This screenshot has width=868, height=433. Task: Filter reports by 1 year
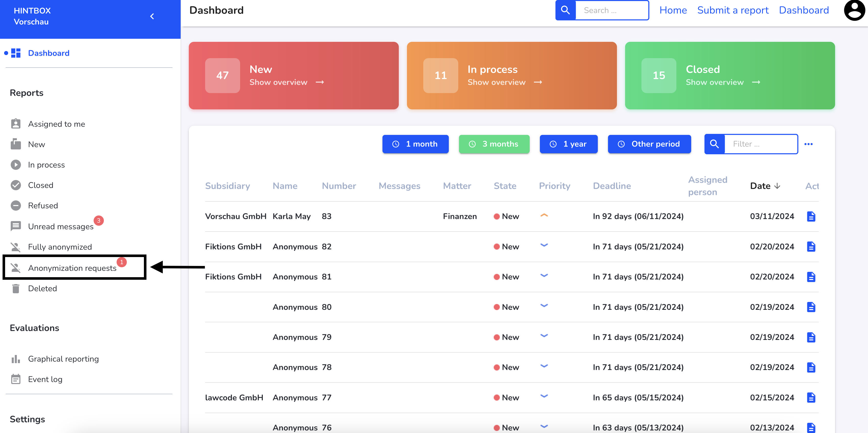click(568, 144)
